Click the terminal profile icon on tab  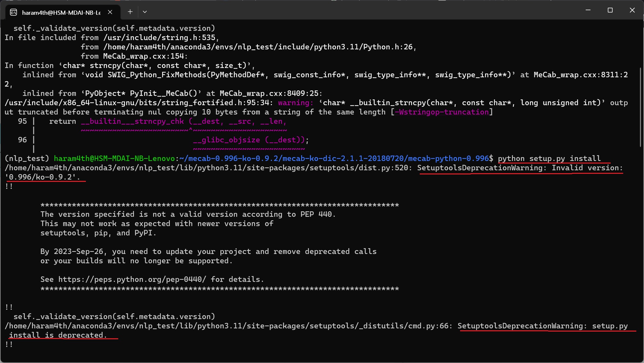pos(13,12)
